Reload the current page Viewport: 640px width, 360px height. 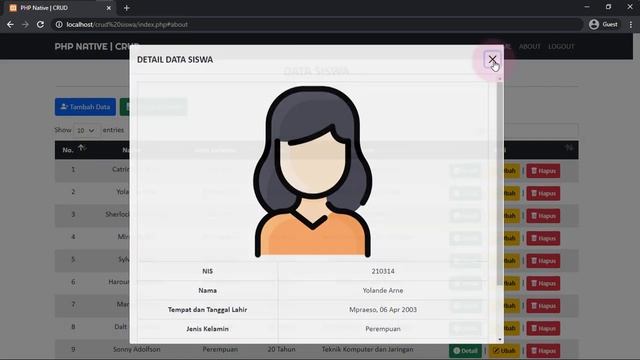click(40, 24)
